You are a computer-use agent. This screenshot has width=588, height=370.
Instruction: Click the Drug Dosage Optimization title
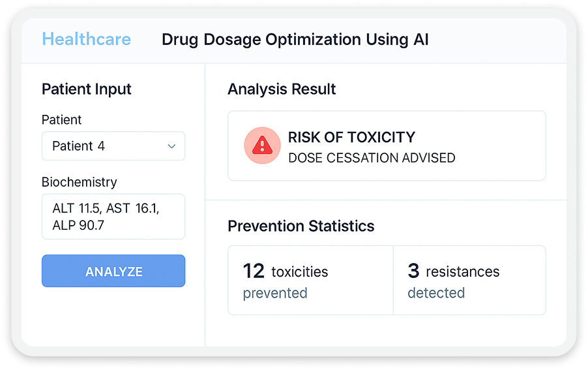(295, 39)
